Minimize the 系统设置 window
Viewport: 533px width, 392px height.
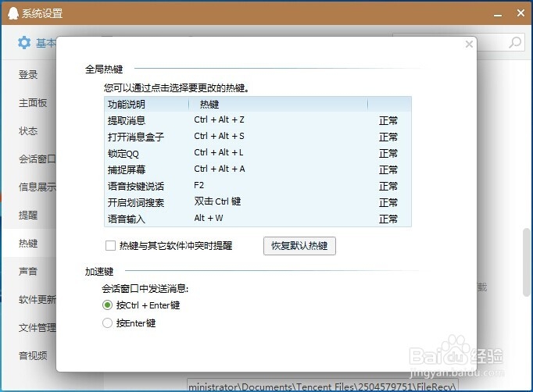(498, 14)
